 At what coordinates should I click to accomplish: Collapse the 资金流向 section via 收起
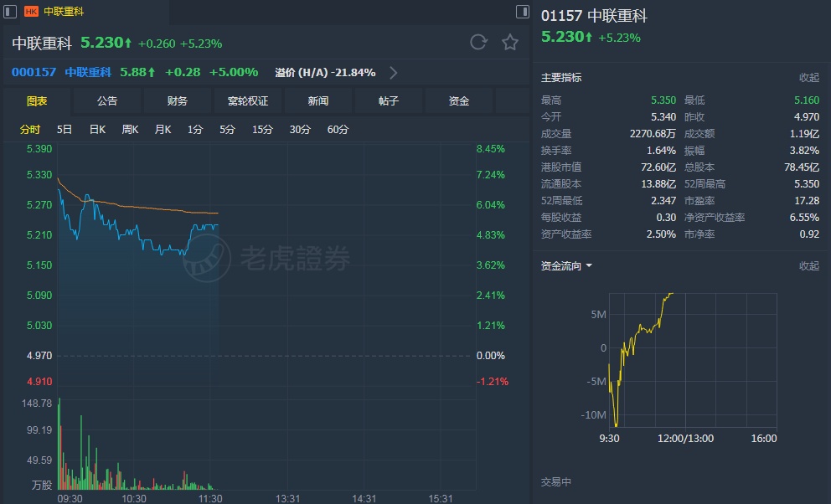[808, 266]
